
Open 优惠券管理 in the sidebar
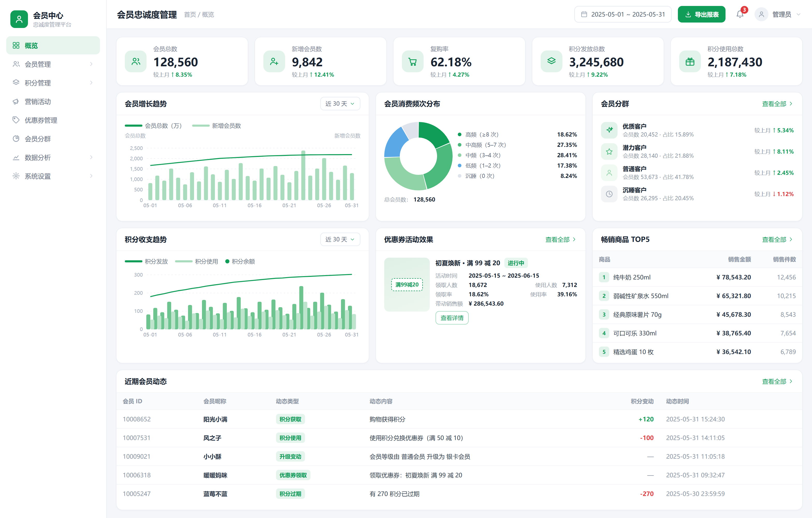53,120
